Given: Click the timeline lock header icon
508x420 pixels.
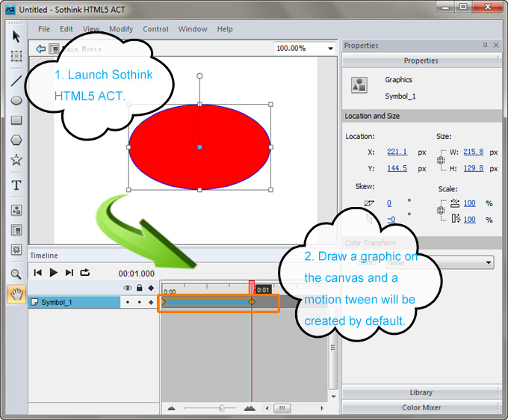Looking at the screenshot, I should pos(139,288).
